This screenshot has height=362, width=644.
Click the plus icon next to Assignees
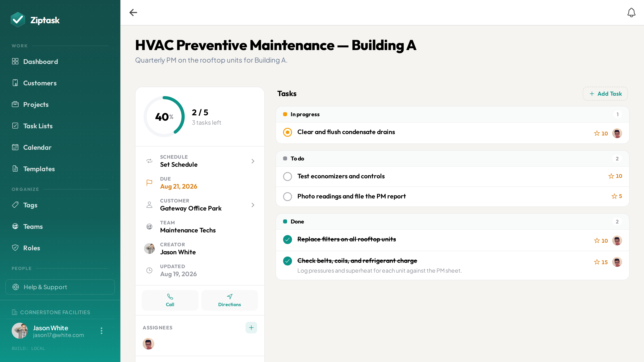pos(251,328)
